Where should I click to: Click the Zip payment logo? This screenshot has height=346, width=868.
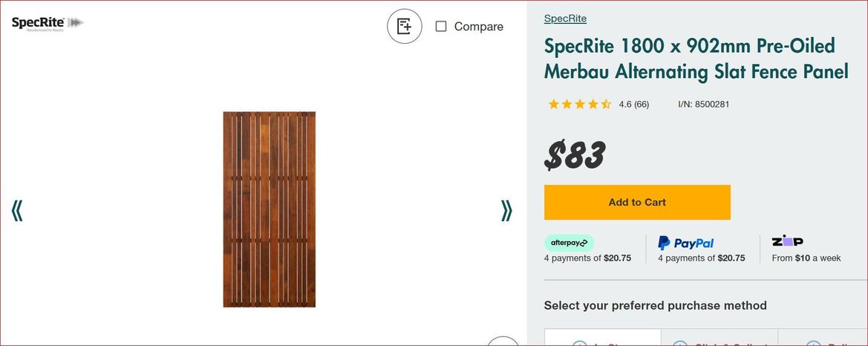pos(788,241)
